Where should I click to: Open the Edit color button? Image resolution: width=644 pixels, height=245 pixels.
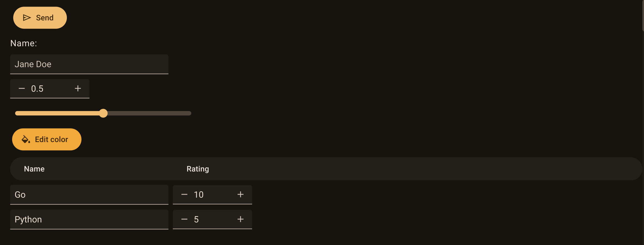coord(47,139)
